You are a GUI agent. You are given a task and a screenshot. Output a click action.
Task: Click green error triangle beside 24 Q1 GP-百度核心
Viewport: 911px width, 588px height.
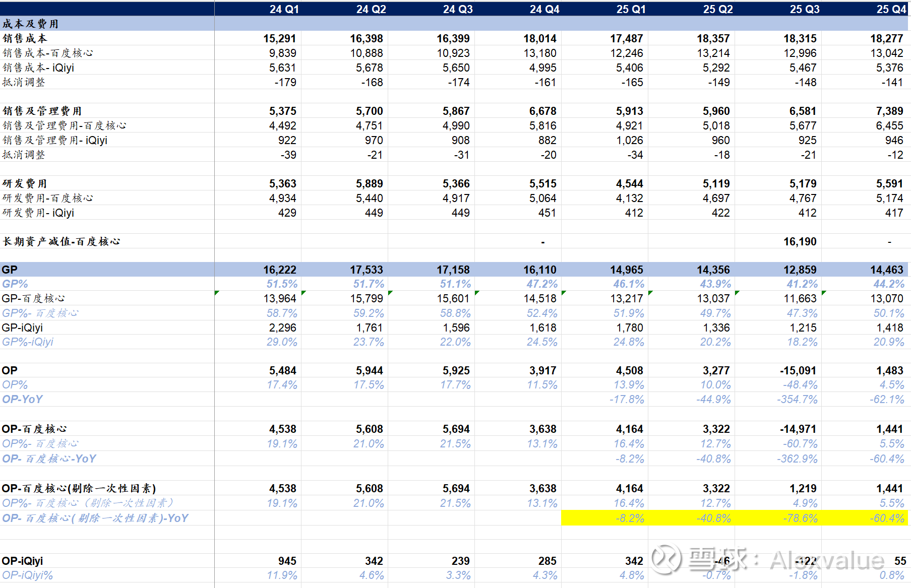[x=217, y=293]
